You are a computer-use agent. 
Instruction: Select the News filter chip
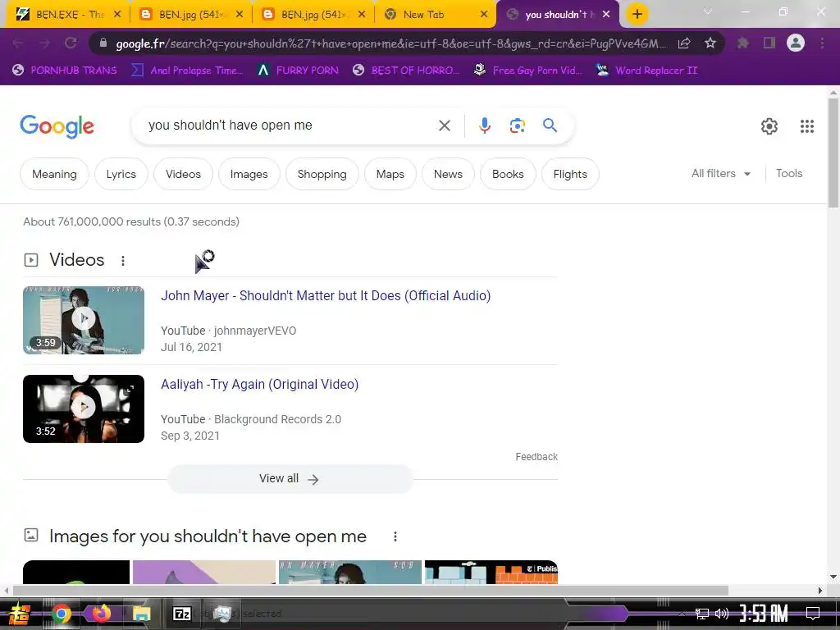click(448, 174)
